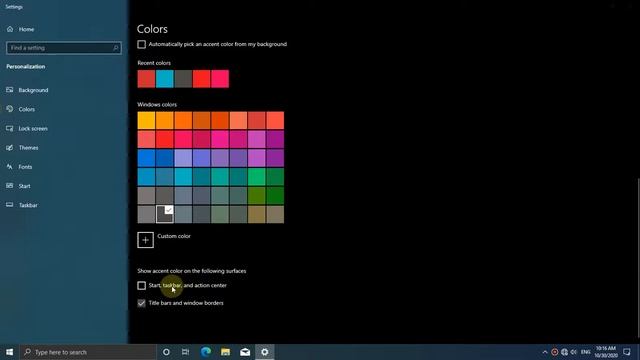Click the taskbar search box
This screenshot has width=640, height=360.
(88, 352)
